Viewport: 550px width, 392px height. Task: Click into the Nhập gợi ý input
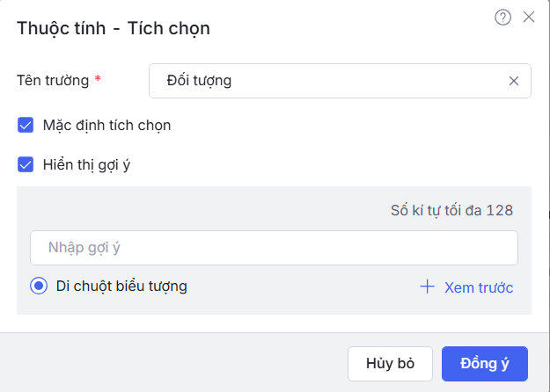(274, 248)
